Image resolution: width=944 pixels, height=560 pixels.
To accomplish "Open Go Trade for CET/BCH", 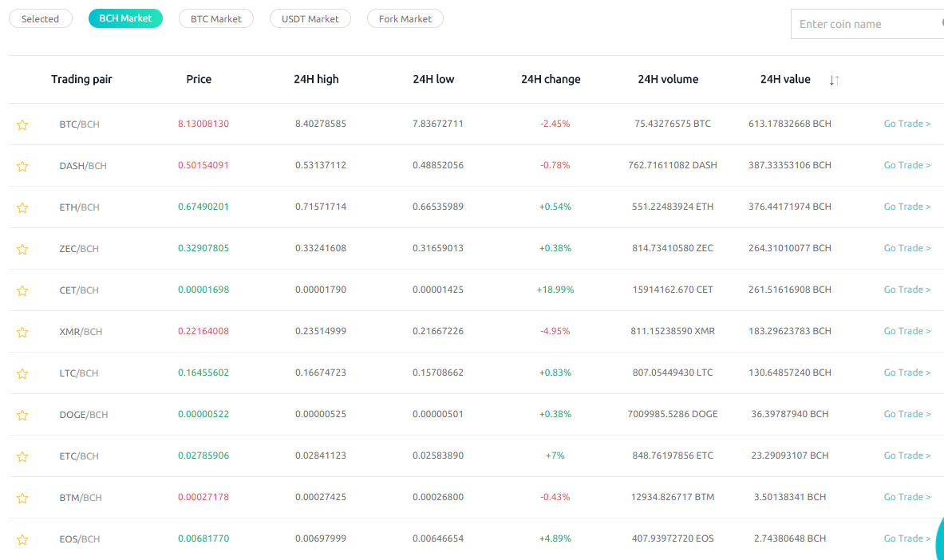I will coord(906,290).
